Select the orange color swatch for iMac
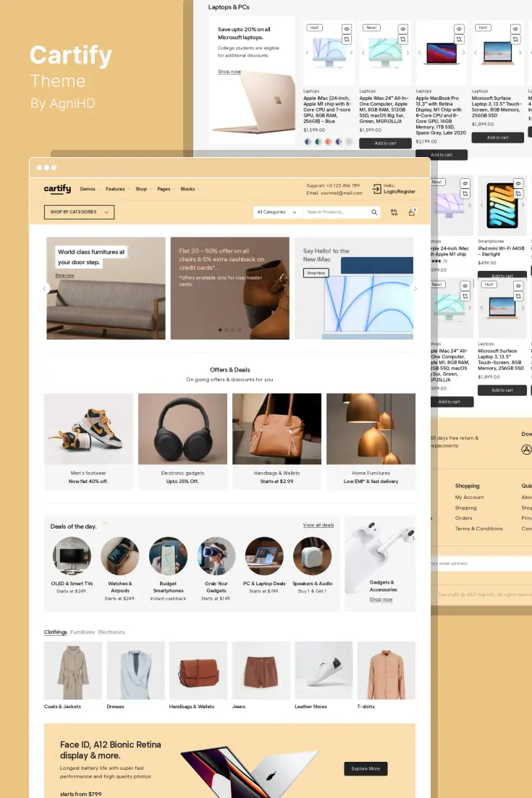Viewport: 532px width, 798px height. (328, 142)
